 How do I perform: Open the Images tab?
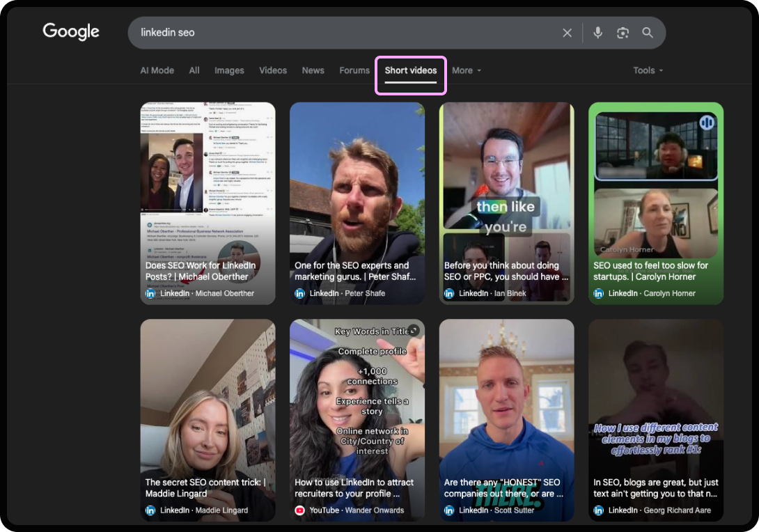pyautogui.click(x=229, y=70)
